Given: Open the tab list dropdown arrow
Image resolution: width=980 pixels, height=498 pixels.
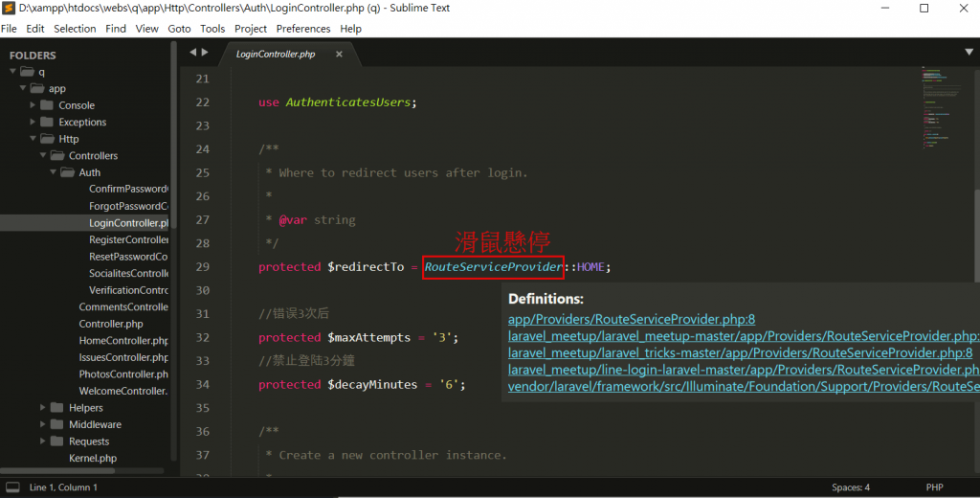Looking at the screenshot, I should [969, 53].
